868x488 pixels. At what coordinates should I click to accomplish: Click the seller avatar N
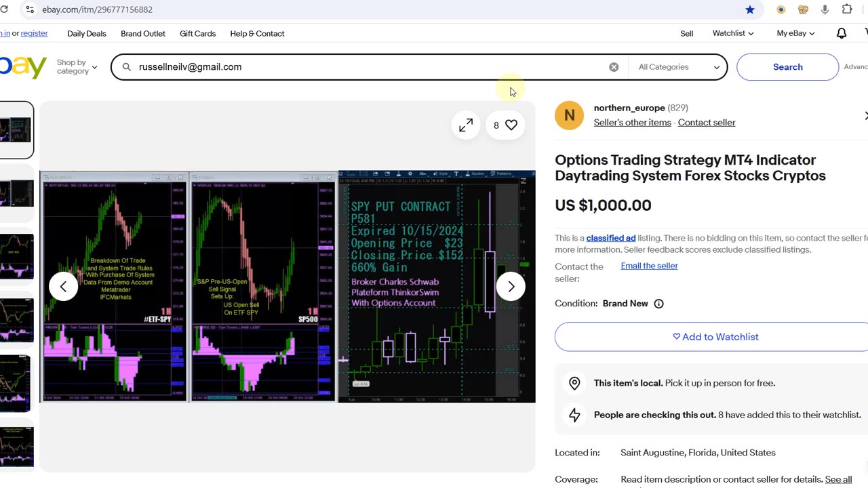[569, 115]
